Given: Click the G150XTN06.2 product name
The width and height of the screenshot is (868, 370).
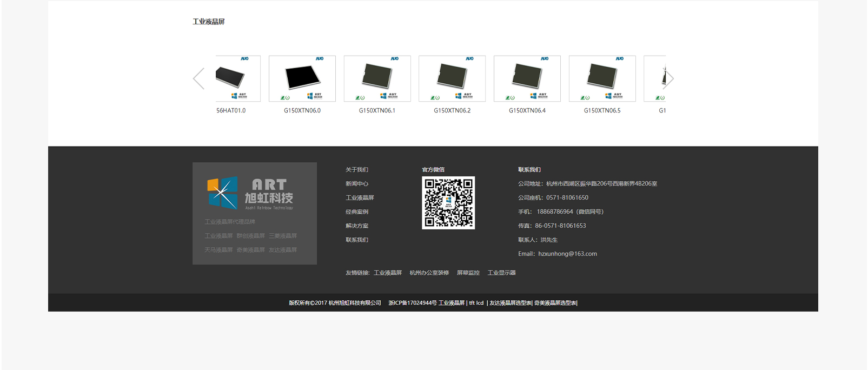Looking at the screenshot, I should click(x=452, y=110).
